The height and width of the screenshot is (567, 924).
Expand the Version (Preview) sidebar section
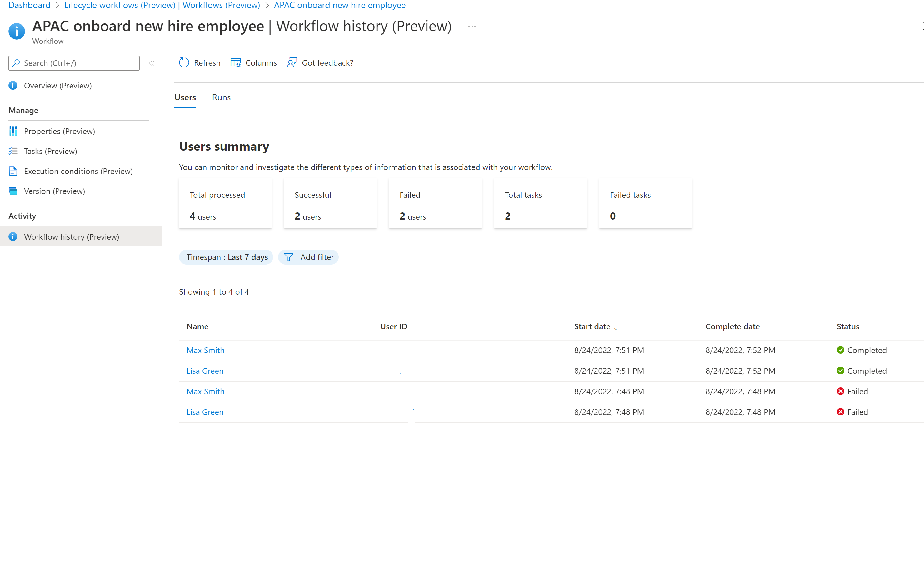(55, 191)
